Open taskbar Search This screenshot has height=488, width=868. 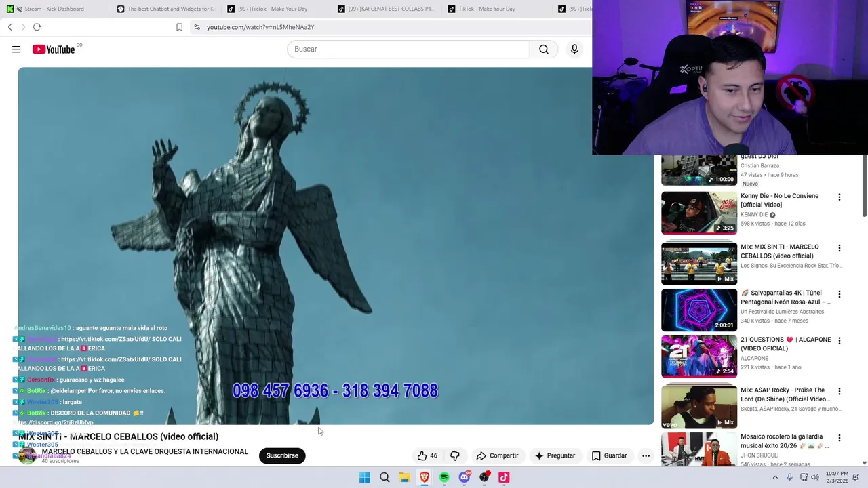[384, 477]
